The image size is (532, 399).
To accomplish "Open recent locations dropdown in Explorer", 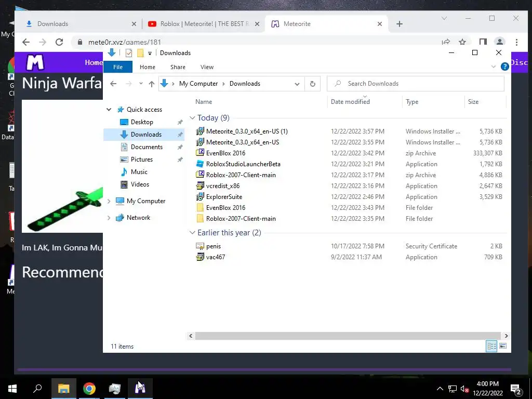I will [x=141, y=84].
